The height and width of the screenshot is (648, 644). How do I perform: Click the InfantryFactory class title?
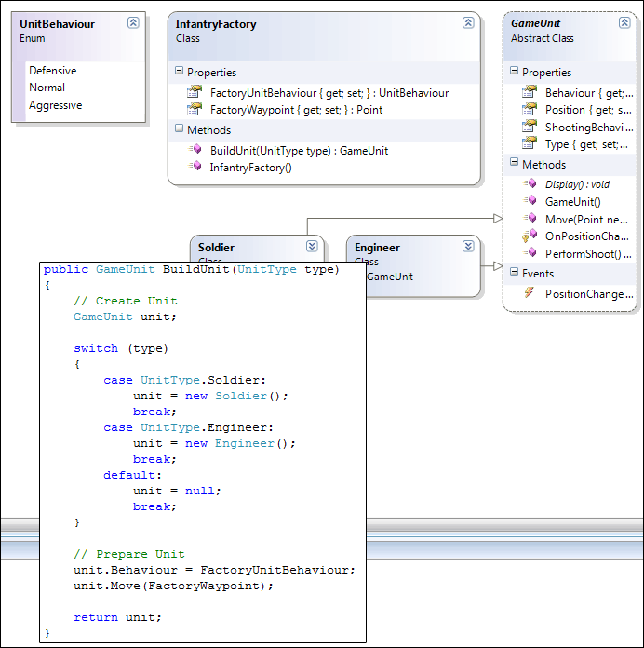(216, 24)
